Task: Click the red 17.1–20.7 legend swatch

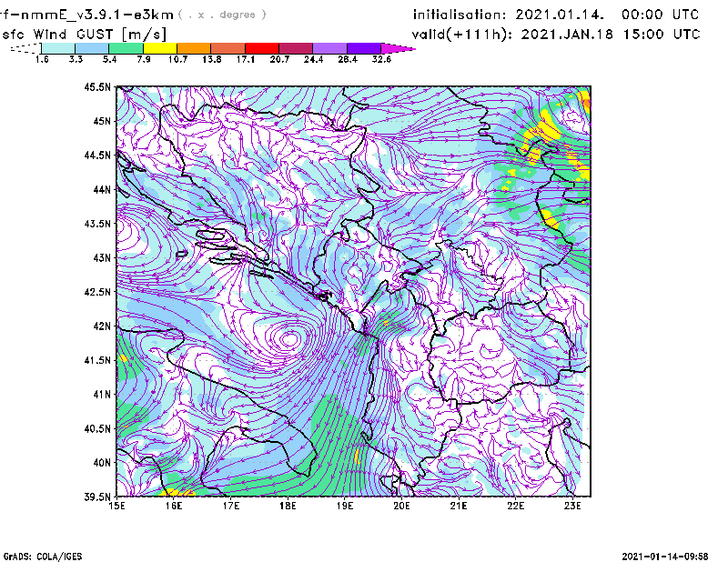Action: 262,48
